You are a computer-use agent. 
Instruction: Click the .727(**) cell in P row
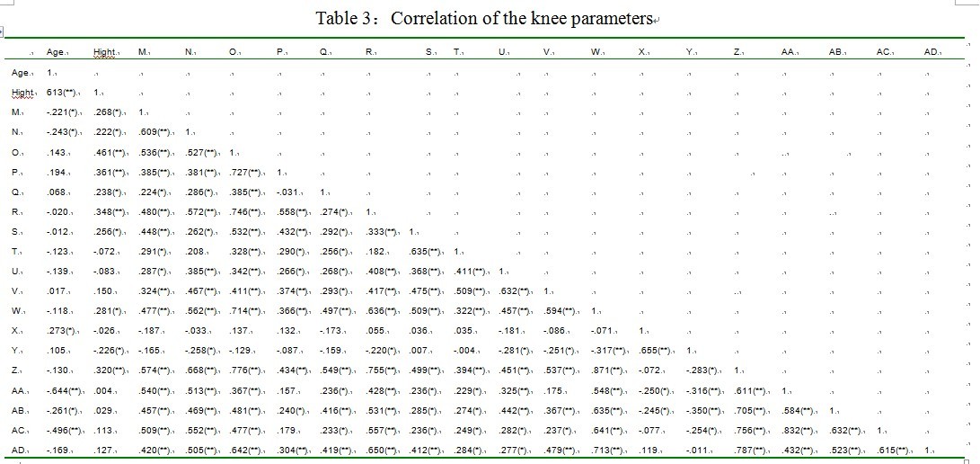[245, 172]
